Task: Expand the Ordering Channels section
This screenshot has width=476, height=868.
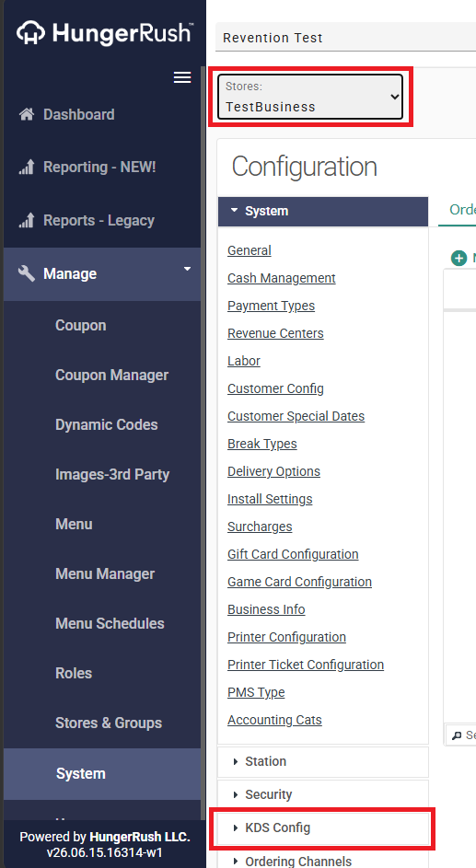Action: click(323, 861)
